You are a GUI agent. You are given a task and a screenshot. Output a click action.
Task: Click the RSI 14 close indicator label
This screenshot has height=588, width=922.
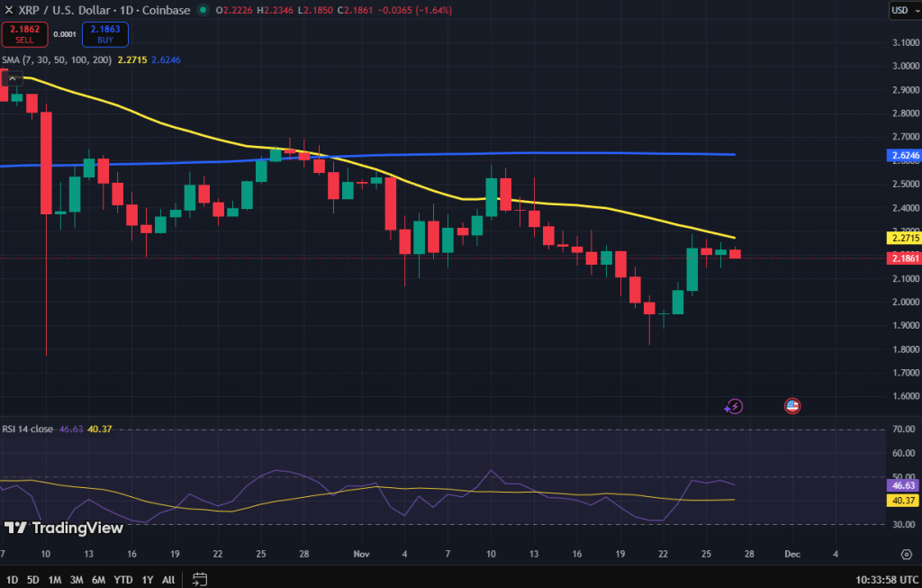28,430
